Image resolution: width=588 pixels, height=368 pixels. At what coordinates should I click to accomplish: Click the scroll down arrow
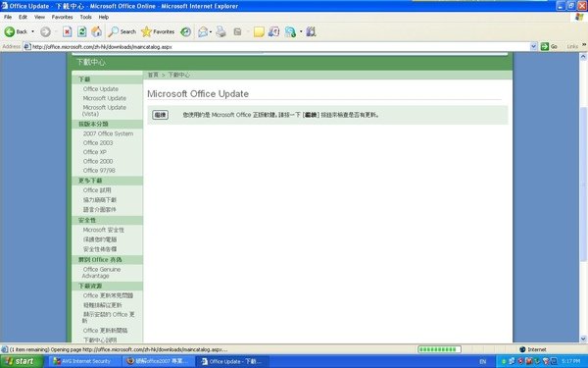(x=583, y=339)
